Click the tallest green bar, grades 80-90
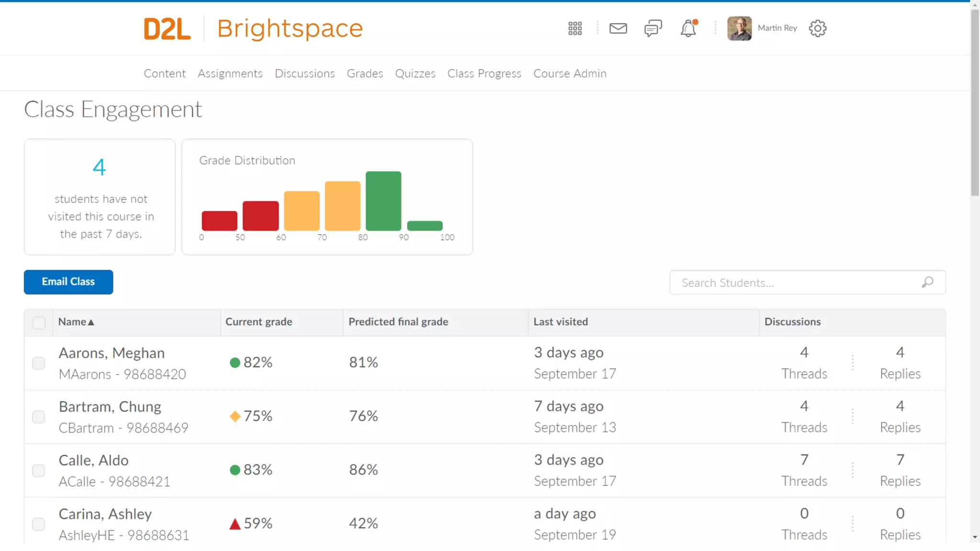980x551 pixels. (x=383, y=201)
